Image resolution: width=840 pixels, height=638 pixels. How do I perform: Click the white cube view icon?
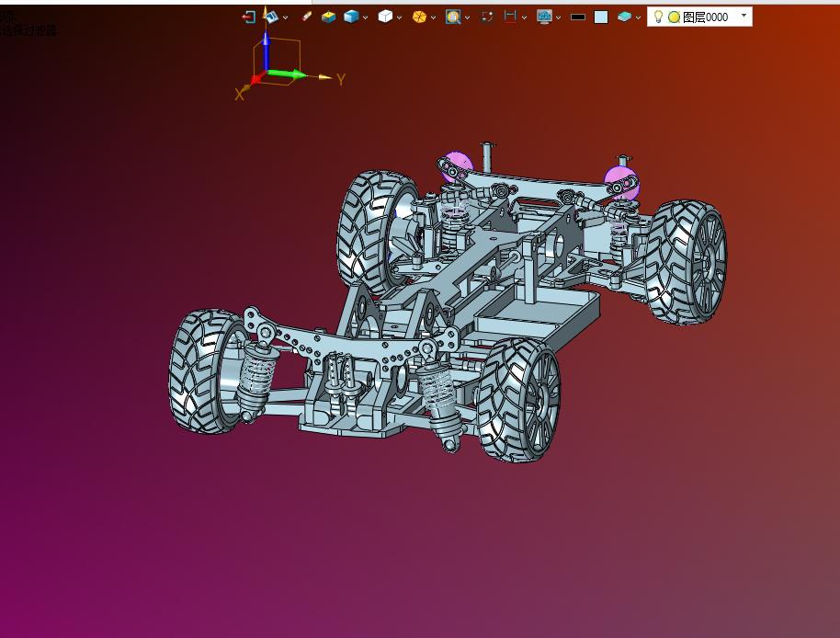pyautogui.click(x=385, y=17)
